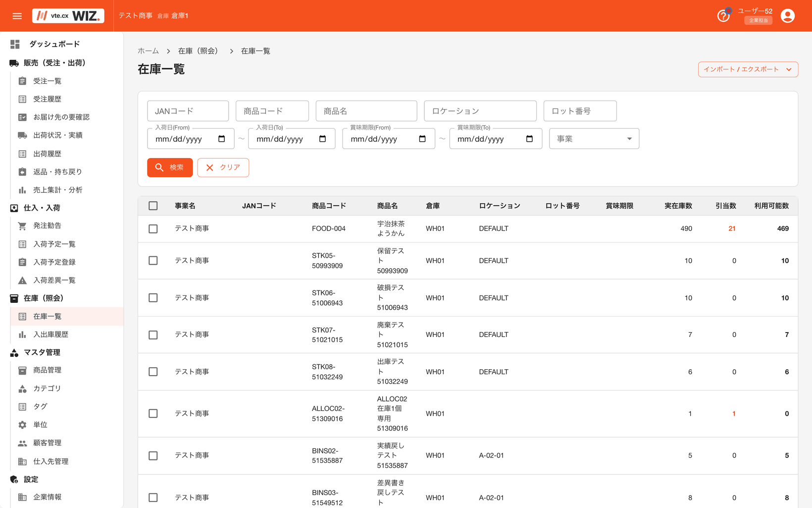Select the ALLOC02-51309016 row checkbox
This screenshot has width=812, height=508.
coord(153,413)
